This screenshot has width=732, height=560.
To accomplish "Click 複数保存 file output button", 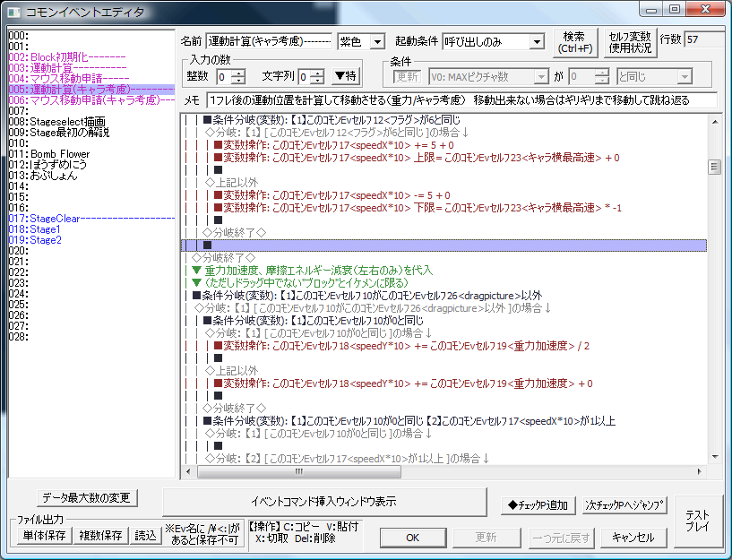I will coord(101,535).
